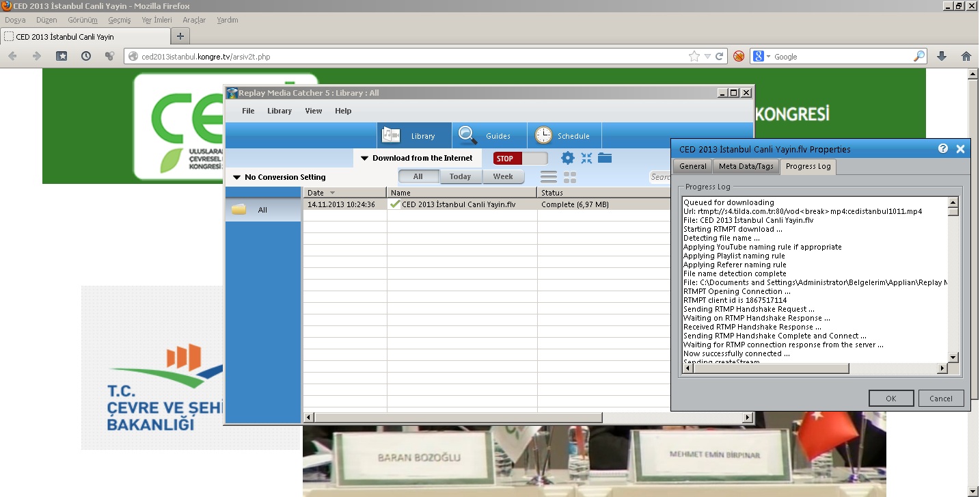Filter library by Week
This screenshot has width=980, height=497.
(x=503, y=176)
